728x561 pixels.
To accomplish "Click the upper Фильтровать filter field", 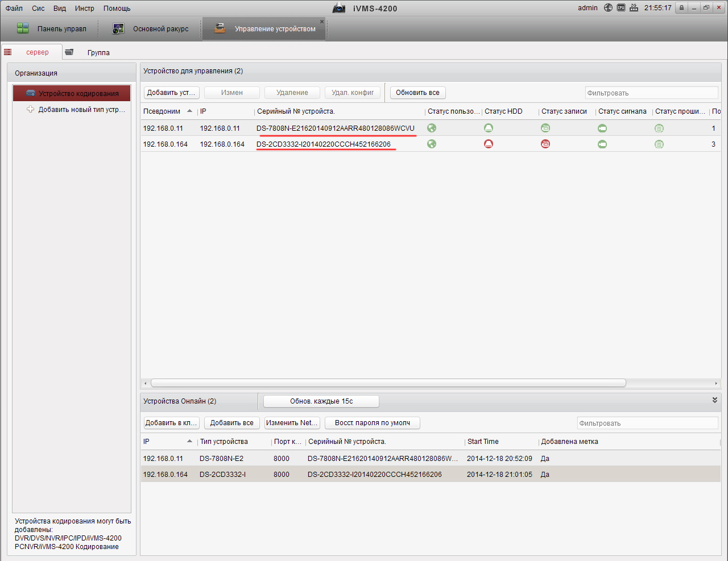I will 652,93.
